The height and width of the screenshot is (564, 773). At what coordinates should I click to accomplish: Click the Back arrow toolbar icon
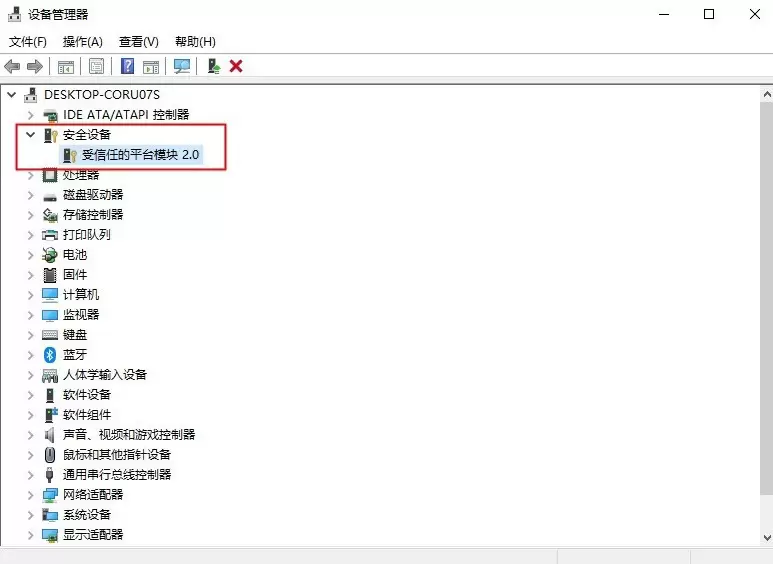pyautogui.click(x=12, y=66)
